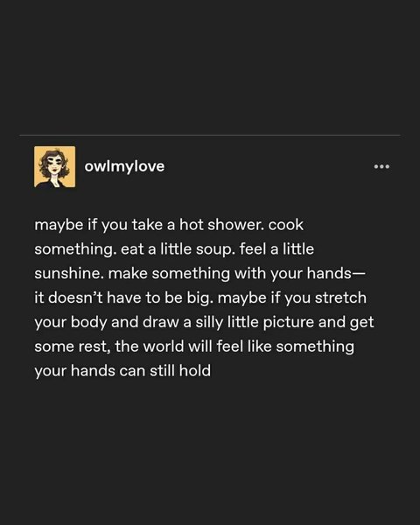Click the words 'some rest' in the post
The height and width of the screenshot is (525, 420).
coord(73,346)
